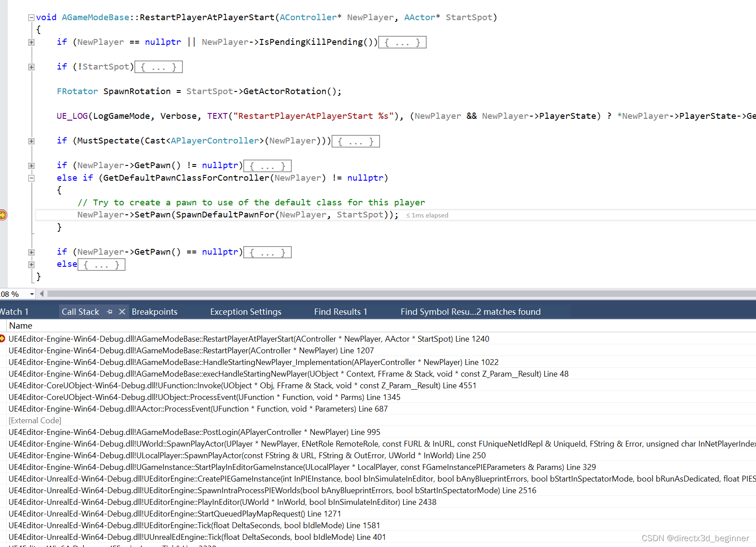The height and width of the screenshot is (547, 756).
Task: Select the [External Code] row
Action: click(35, 421)
